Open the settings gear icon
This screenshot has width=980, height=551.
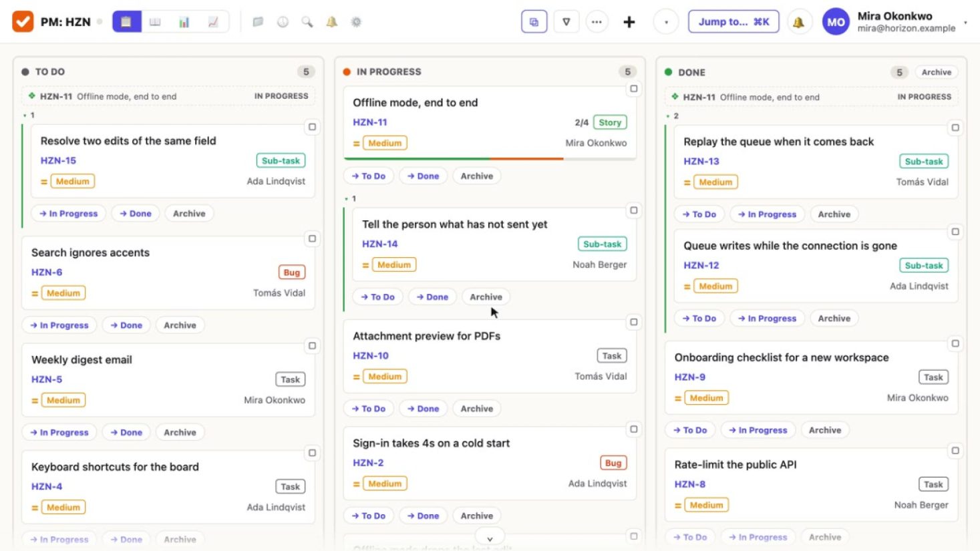[x=356, y=22]
